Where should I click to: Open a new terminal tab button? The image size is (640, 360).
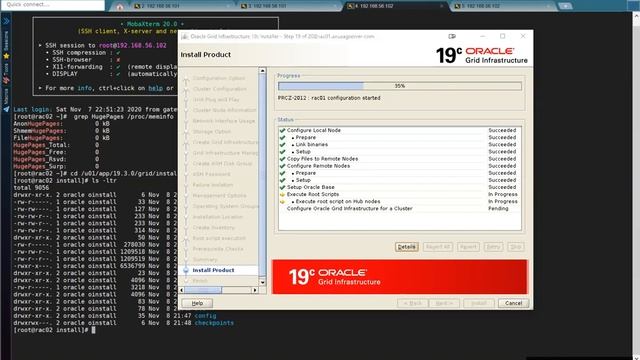click(x=565, y=6)
